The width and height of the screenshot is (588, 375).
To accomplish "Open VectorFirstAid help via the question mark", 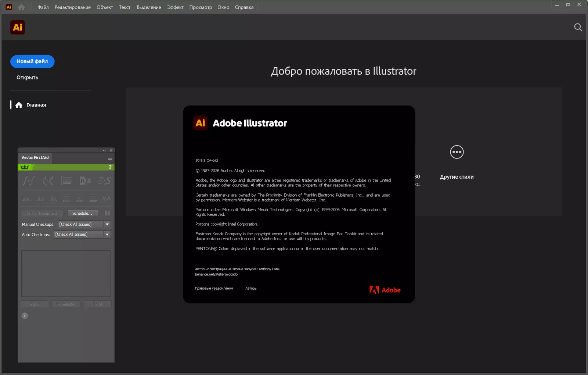I will 110,167.
